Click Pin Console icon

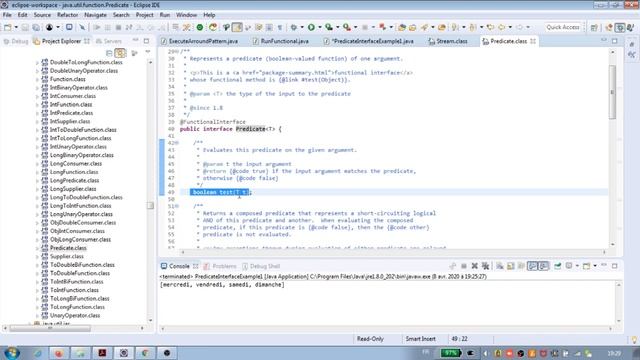tap(558, 266)
